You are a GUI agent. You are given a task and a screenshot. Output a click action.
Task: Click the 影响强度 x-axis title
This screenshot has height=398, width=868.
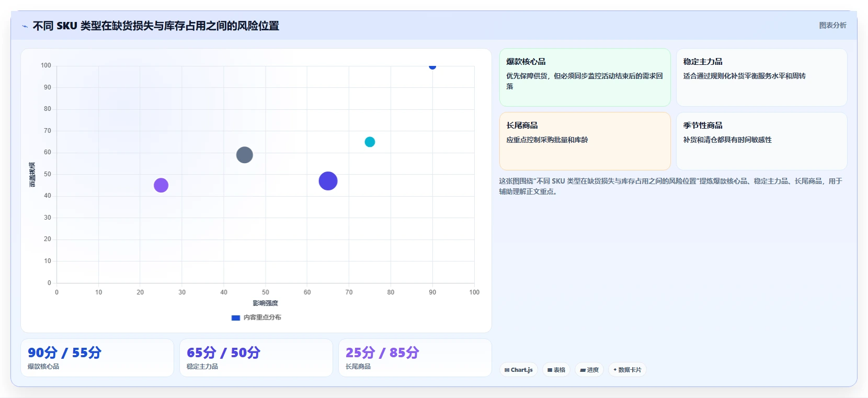click(x=266, y=303)
